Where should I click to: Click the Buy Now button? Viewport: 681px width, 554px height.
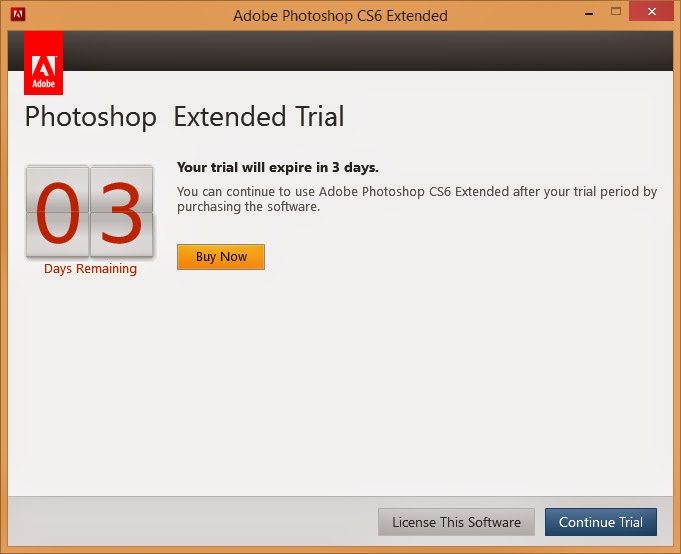coord(221,257)
